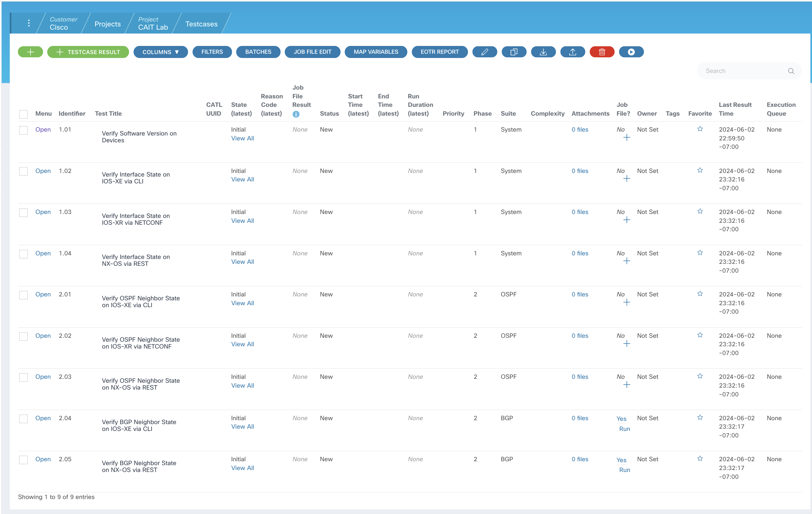812x514 pixels.
Task: Select the Testcases breadcrumb tab
Action: pyautogui.click(x=201, y=24)
